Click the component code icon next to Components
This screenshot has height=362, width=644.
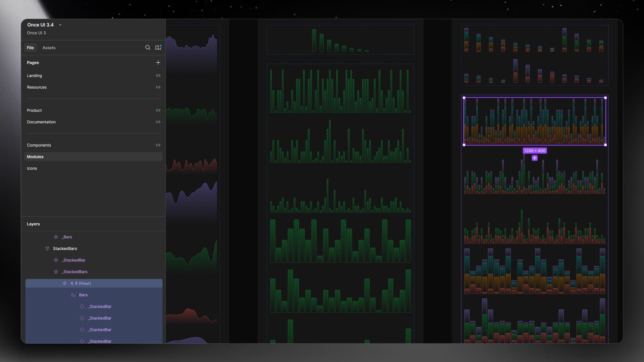[x=158, y=145]
